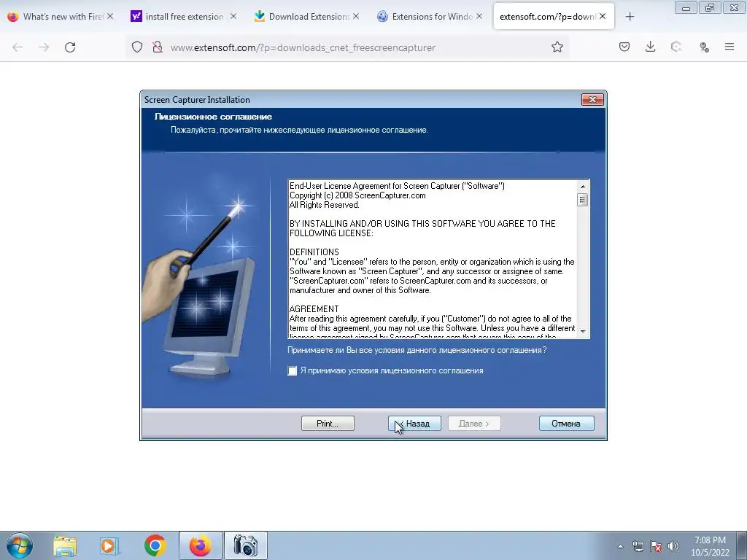Click the license text scroll-up arrow
Image resolution: width=747 pixels, height=560 pixels.
583,186
